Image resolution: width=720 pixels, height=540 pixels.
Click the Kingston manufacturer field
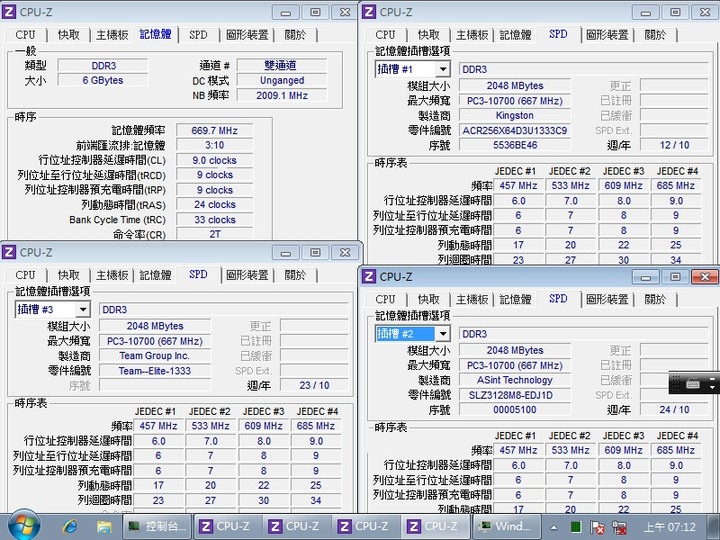tap(515, 115)
